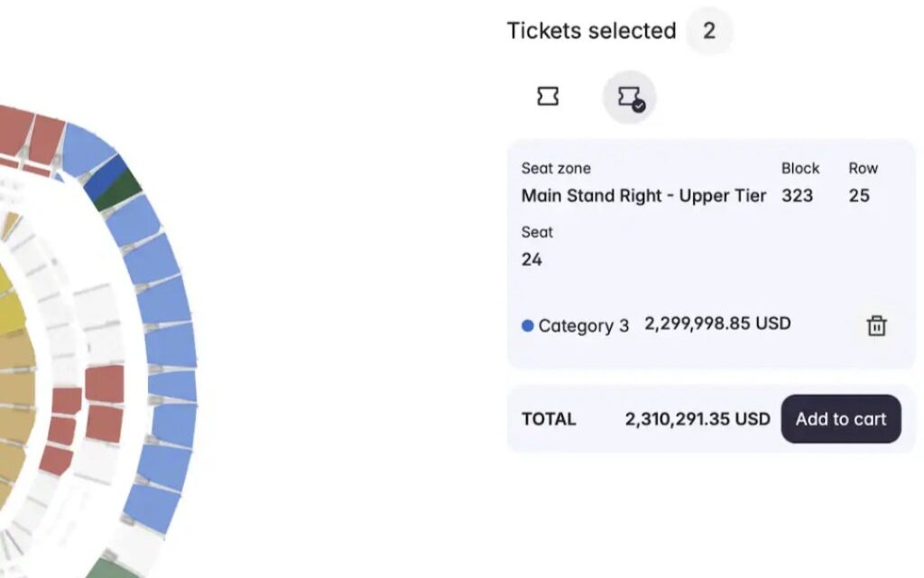Screen dimensions: 924x578
Task: Click the Add to cart button
Action: coord(841,419)
